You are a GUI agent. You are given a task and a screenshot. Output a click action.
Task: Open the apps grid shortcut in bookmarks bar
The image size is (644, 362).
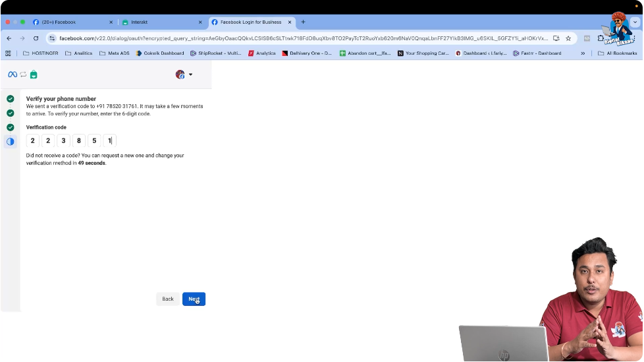(8, 53)
